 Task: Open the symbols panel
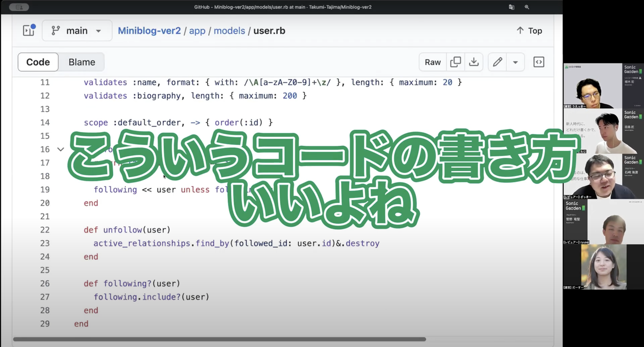539,62
